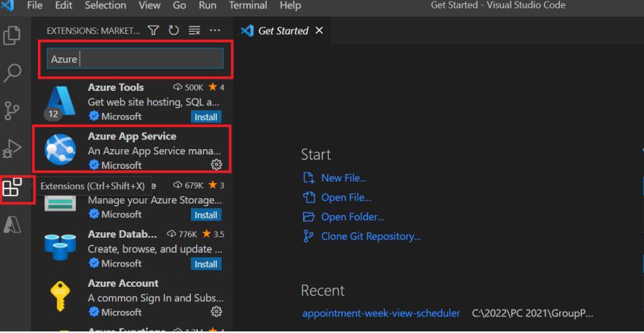Click the VS Code logo in title bar
Viewport: 644px width, 333px height.
click(7, 6)
